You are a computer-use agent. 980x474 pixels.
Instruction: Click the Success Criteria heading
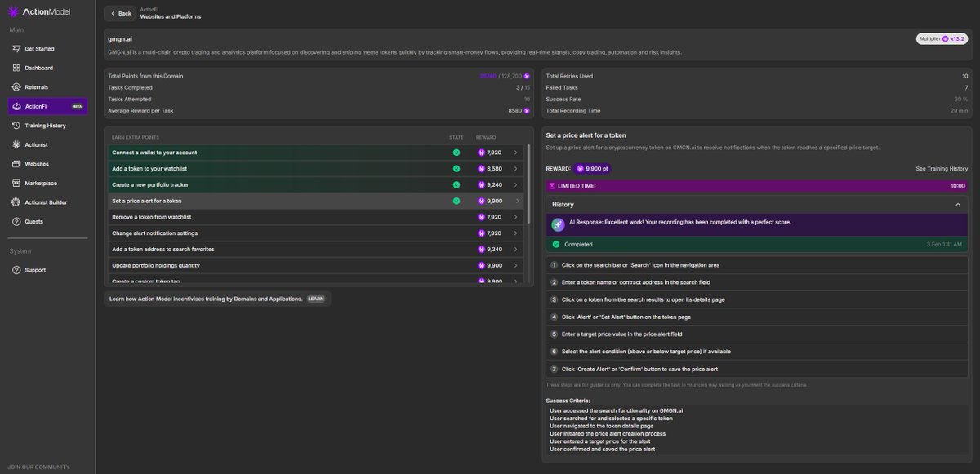tap(569, 400)
